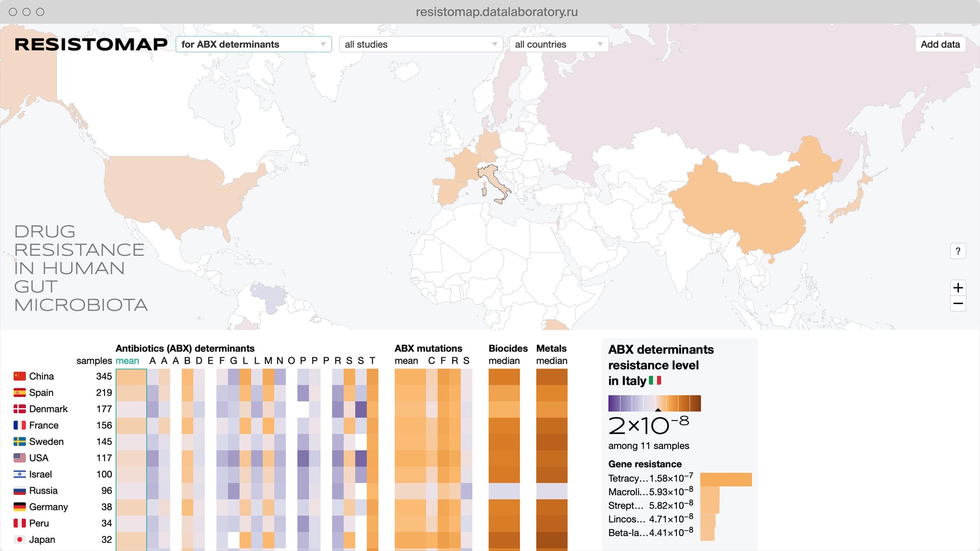Click the Sweden flag icon in the table
The image size is (980, 551).
pyautogui.click(x=19, y=442)
